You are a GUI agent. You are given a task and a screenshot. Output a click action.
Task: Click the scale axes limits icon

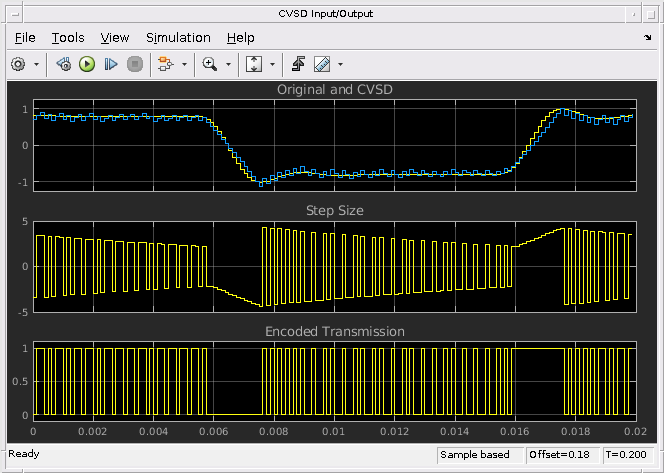(x=253, y=64)
